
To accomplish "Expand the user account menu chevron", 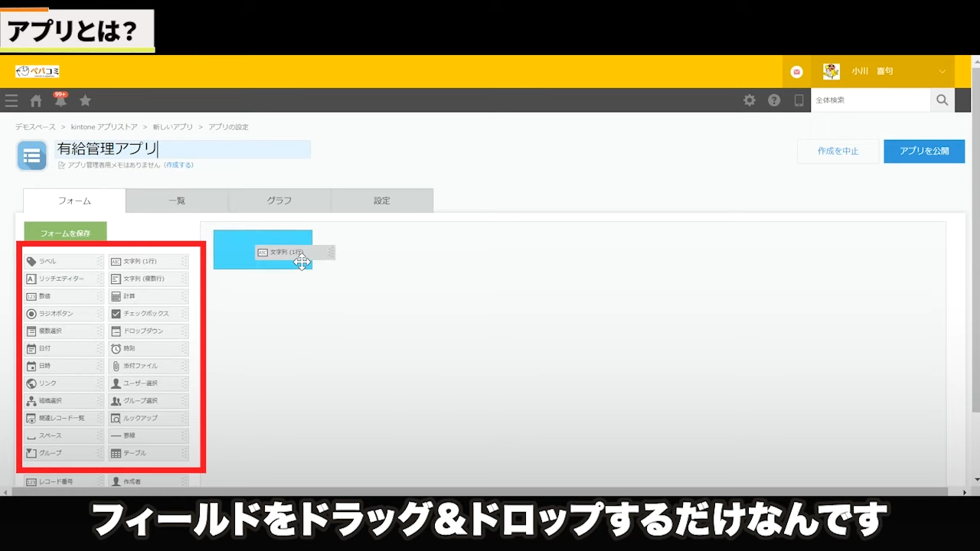I will (x=942, y=72).
